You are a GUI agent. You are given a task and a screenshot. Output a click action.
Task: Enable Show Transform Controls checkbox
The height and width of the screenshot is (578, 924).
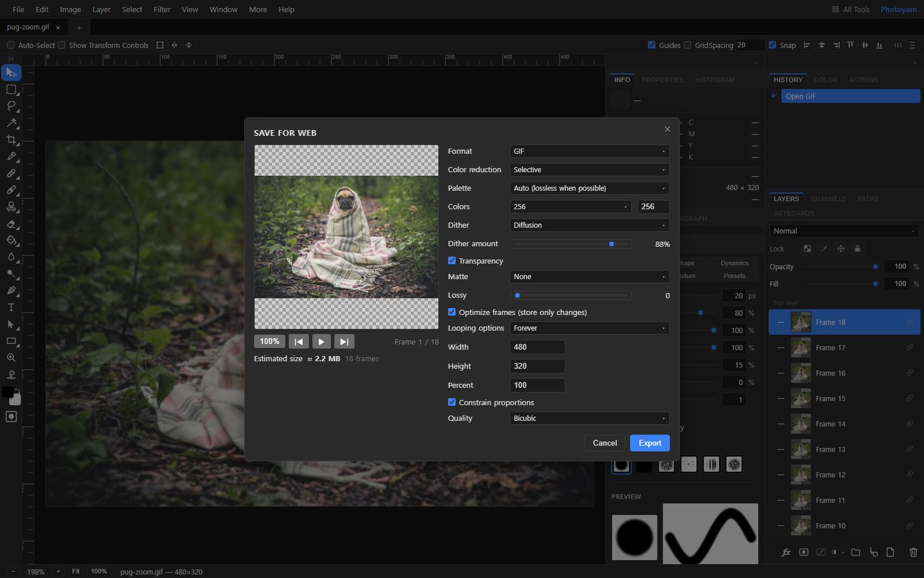tap(62, 45)
